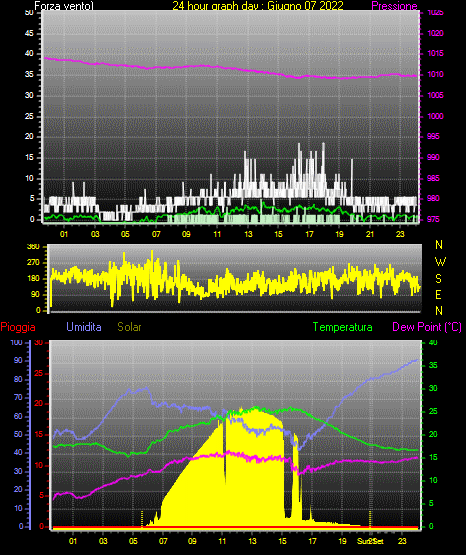
Task: Click the W compass direction label
Action: click(x=440, y=262)
